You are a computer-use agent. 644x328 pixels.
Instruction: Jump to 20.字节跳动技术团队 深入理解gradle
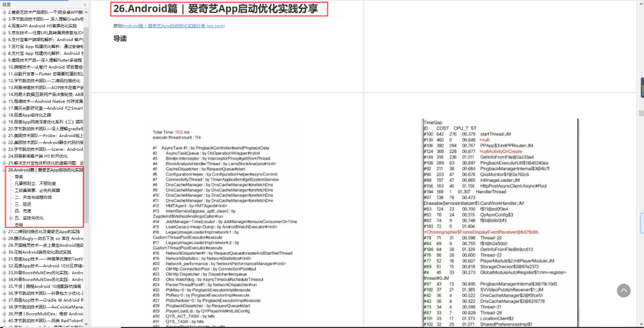click(x=45, y=129)
